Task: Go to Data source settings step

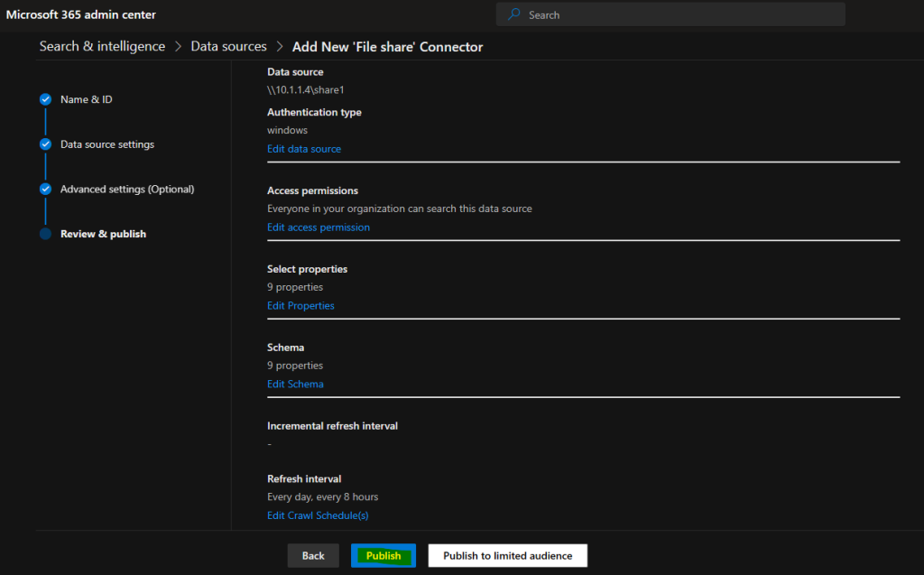Action: pyautogui.click(x=107, y=144)
